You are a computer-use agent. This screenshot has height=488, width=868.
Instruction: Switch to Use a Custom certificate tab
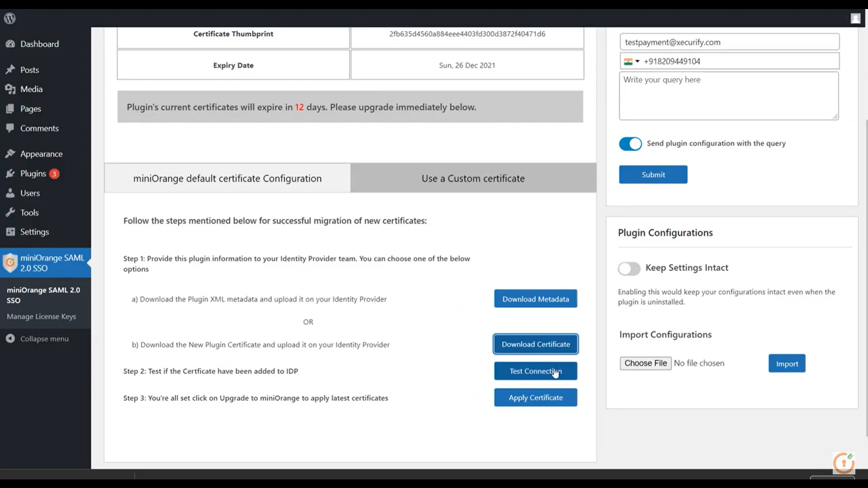(473, 178)
